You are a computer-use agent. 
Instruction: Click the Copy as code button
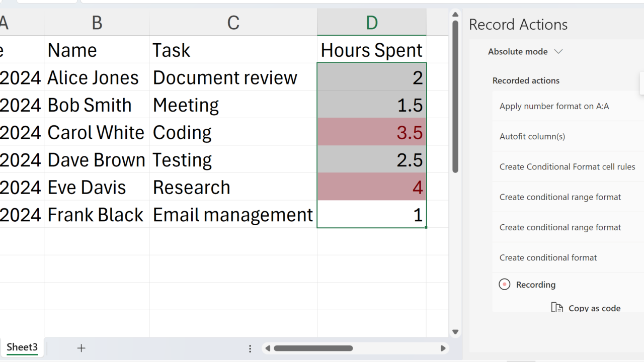(x=586, y=308)
